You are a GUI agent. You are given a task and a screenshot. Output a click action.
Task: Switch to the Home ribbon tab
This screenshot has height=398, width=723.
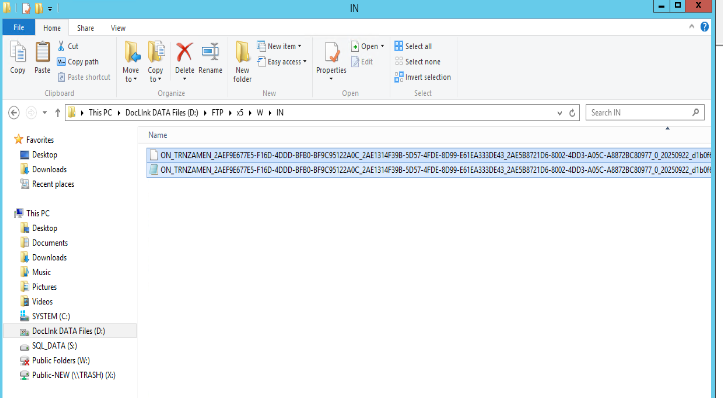pos(52,28)
